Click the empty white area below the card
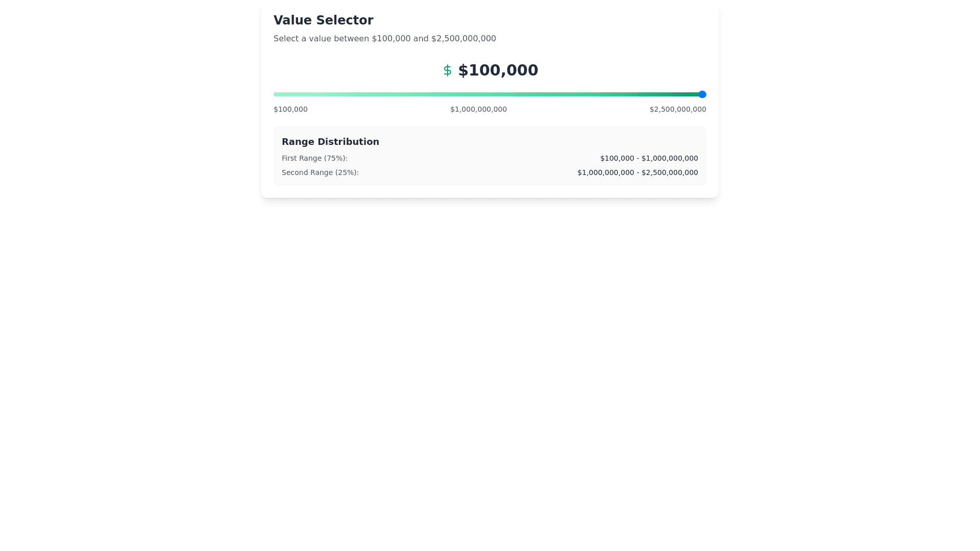This screenshot has height=551, width=980. coord(490,357)
